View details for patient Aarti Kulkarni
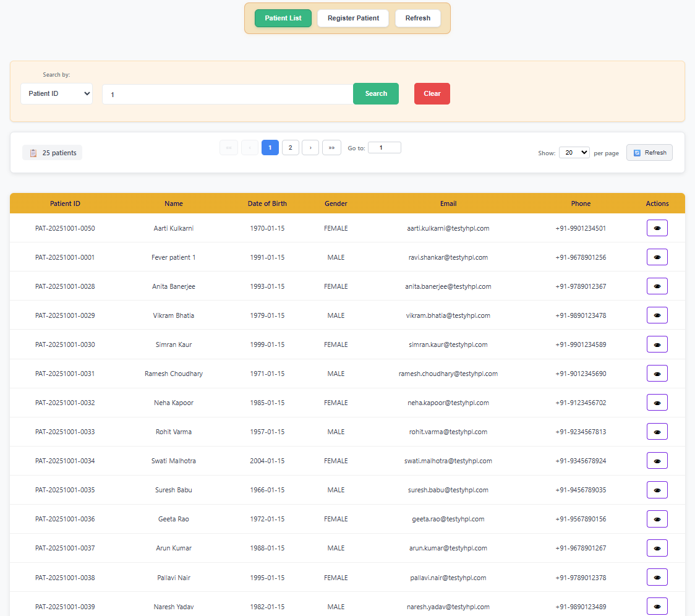The image size is (695, 616). pos(657,228)
